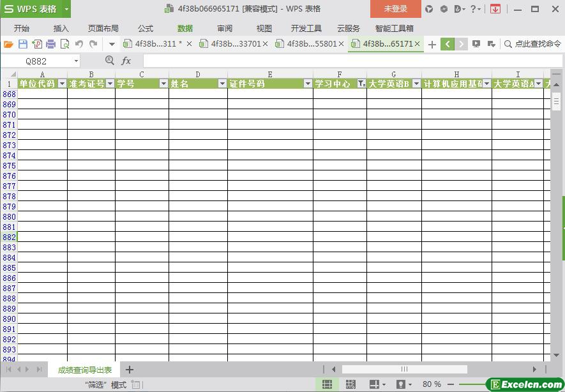
Task: Open filter dropdown for 准考证号 column
Action: [x=110, y=84]
